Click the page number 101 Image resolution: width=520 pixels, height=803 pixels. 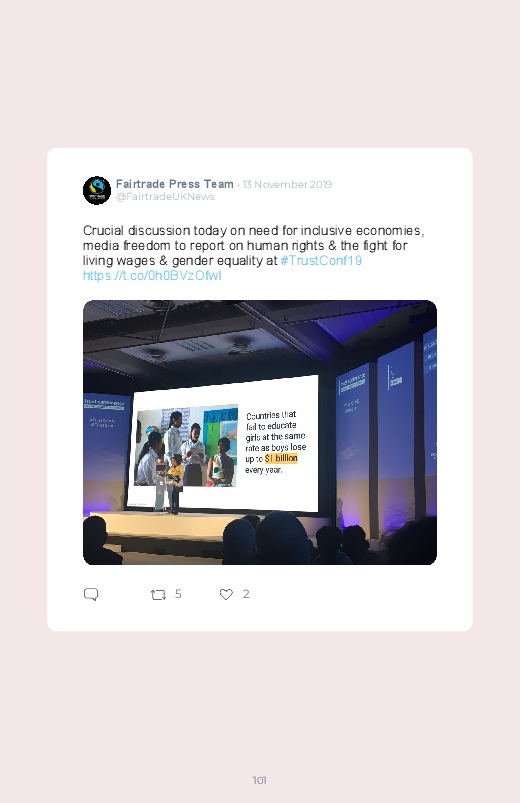pos(260,780)
